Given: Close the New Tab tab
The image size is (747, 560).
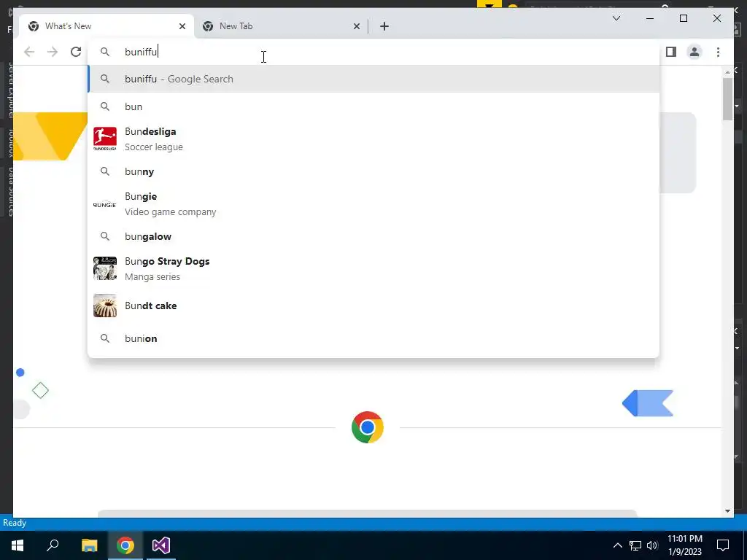Looking at the screenshot, I should click(x=356, y=26).
